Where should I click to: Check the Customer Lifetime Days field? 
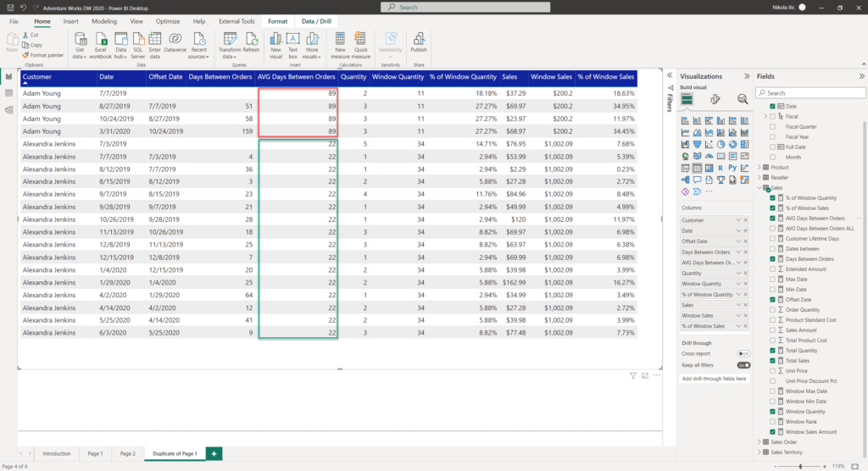click(x=772, y=239)
